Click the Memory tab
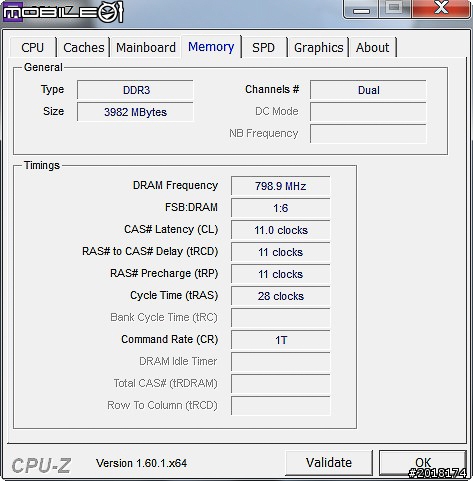The image size is (473, 481). (x=211, y=47)
